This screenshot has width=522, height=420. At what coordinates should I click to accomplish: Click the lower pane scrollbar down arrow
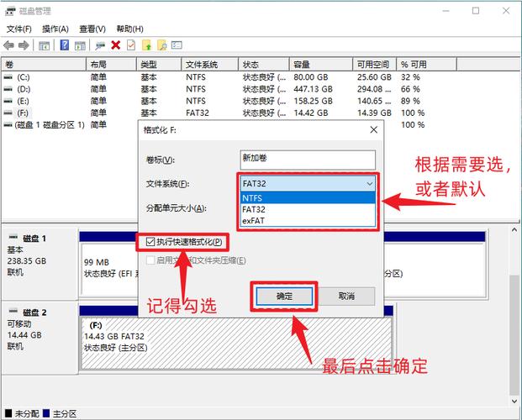click(514, 402)
